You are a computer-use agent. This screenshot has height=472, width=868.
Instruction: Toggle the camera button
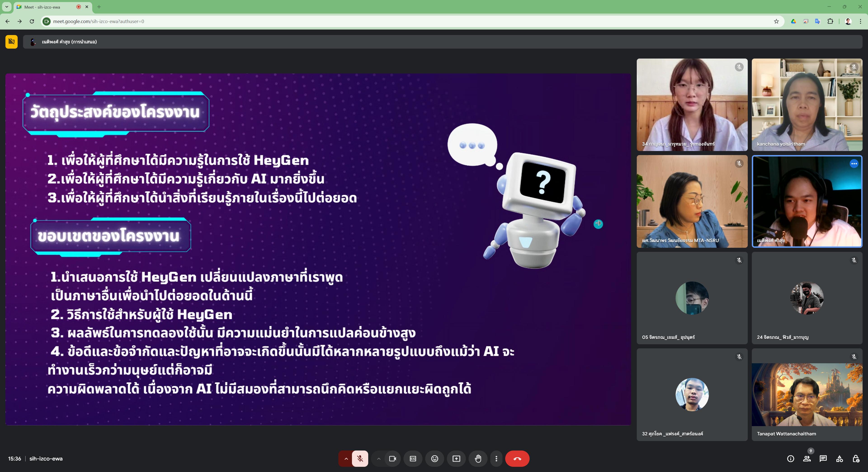click(x=392, y=458)
